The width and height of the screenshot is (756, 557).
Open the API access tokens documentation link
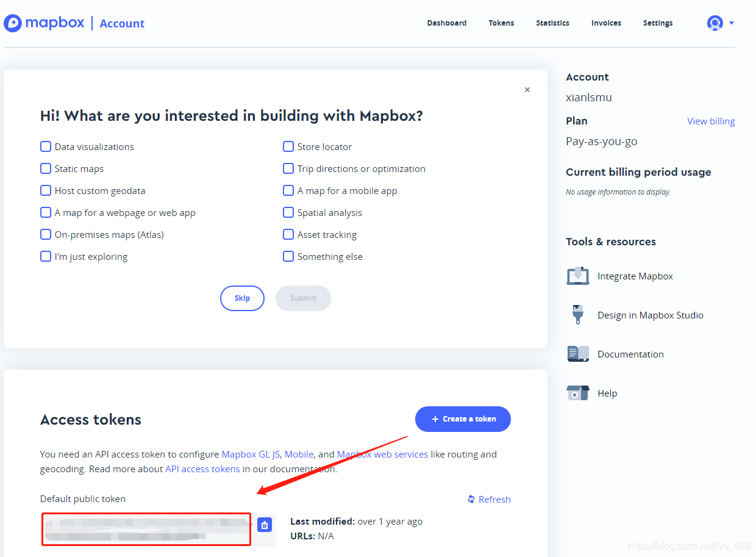coord(202,469)
